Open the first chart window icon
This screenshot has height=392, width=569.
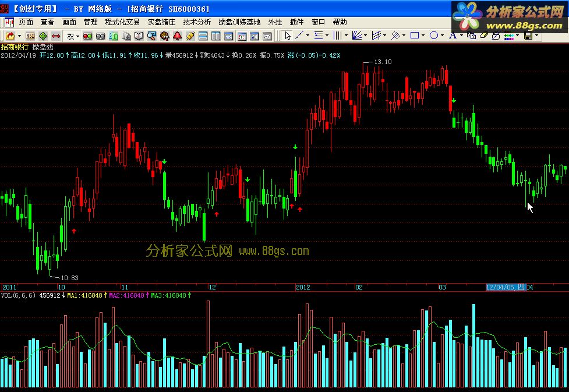tap(229, 36)
